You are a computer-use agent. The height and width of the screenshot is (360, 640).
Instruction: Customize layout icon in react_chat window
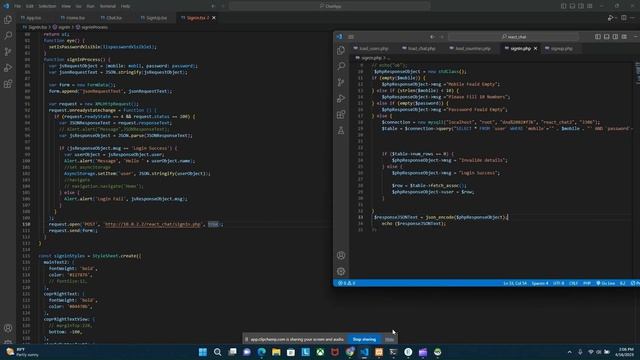(624, 37)
